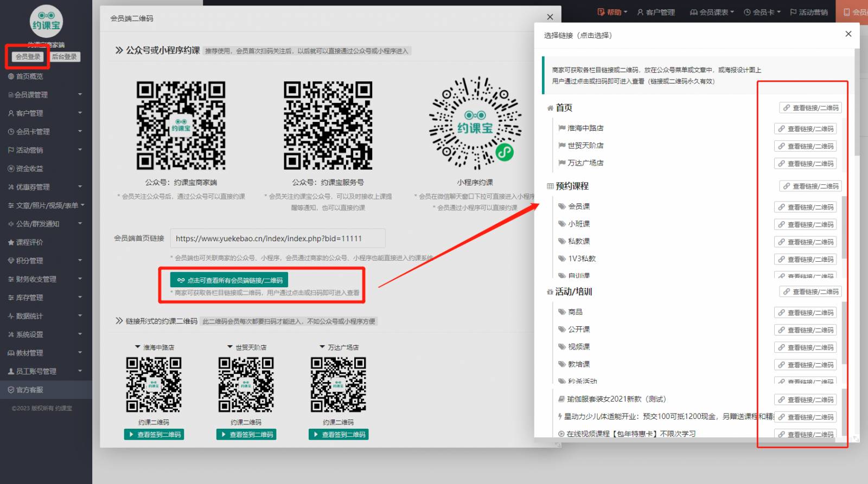Image resolution: width=868 pixels, height=484 pixels.
Task: Close the 选择链接 panel
Action: [x=848, y=34]
